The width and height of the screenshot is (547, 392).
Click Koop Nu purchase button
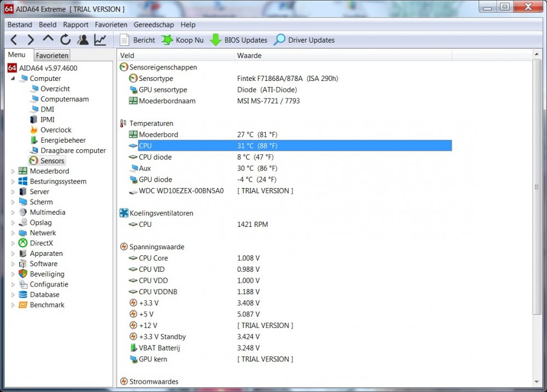pos(182,40)
